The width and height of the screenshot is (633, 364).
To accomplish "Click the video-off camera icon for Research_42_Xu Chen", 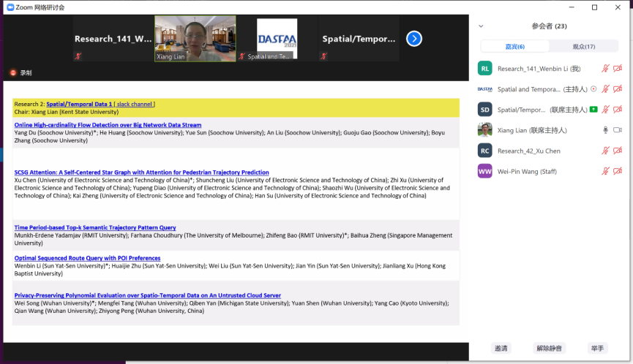I will [x=618, y=151].
